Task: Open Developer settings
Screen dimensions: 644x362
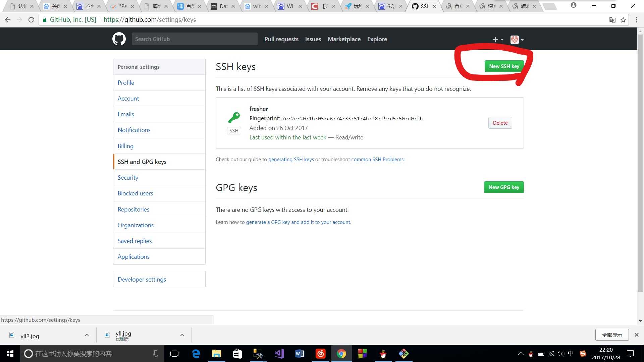Action: 159,280
